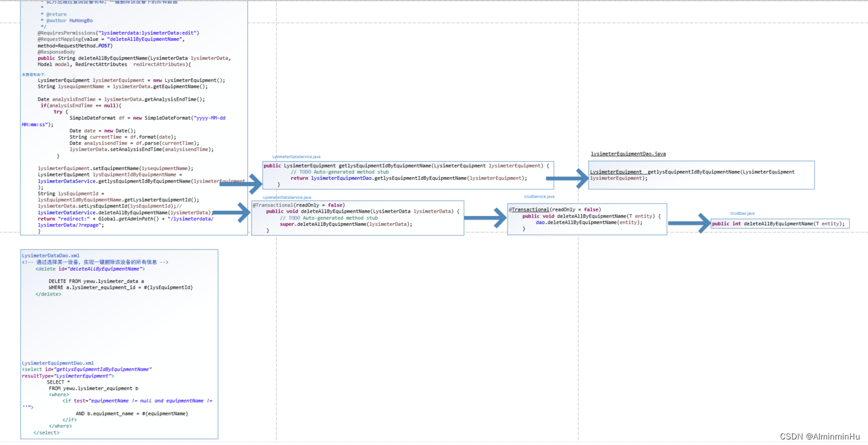Click the "AND b.equipment_name = #{equipmentName}" line

pyautogui.click(x=132, y=414)
